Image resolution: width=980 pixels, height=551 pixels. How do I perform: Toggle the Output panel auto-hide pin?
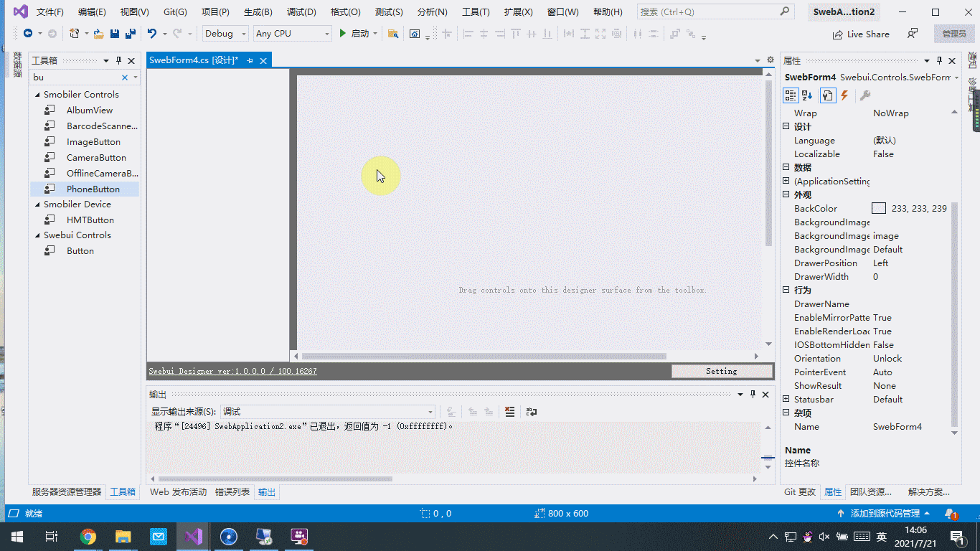point(753,395)
